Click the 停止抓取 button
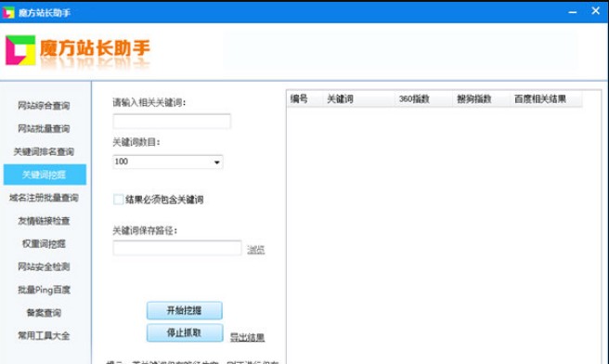This screenshot has width=609, height=364. click(185, 333)
